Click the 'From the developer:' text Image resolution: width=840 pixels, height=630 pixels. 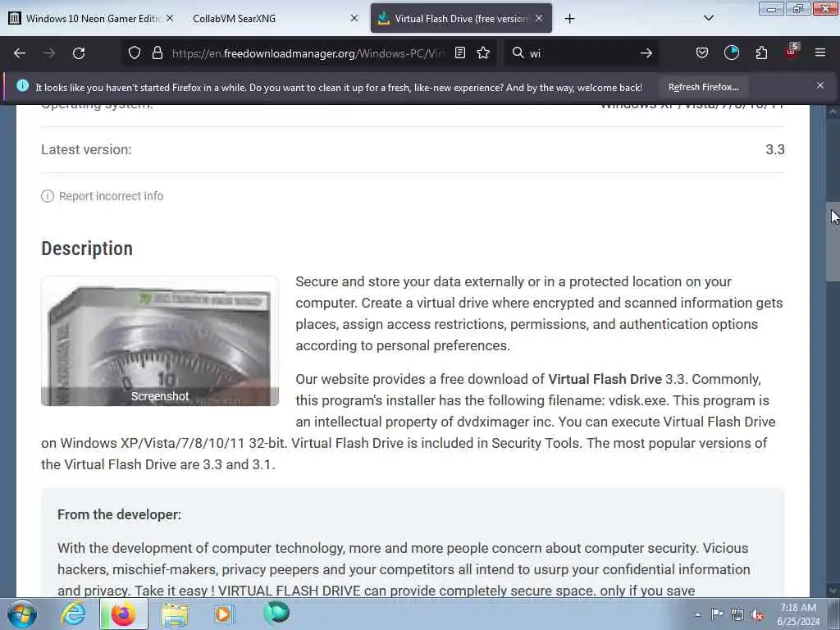(x=119, y=514)
